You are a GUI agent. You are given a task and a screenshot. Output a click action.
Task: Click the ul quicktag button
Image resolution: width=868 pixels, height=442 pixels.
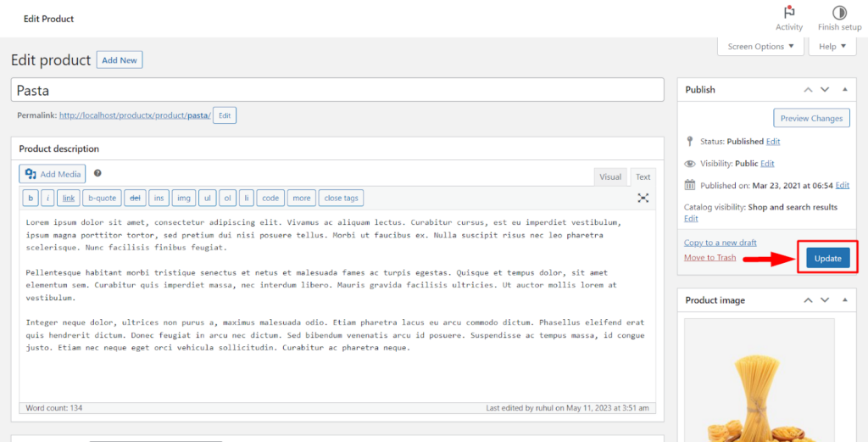207,198
